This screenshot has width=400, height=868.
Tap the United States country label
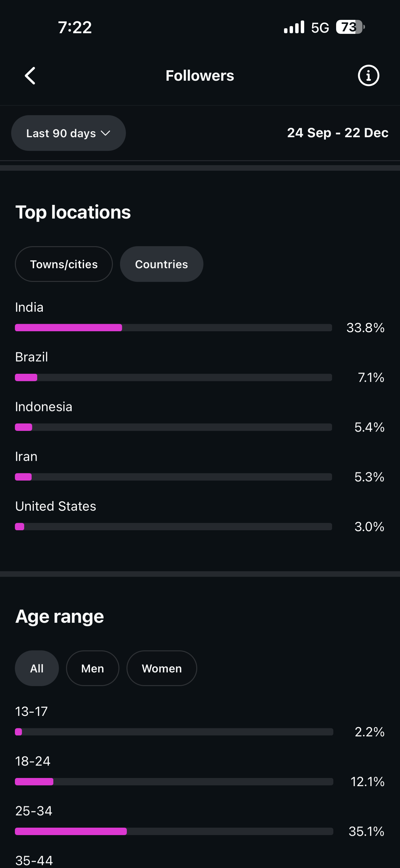(x=56, y=506)
